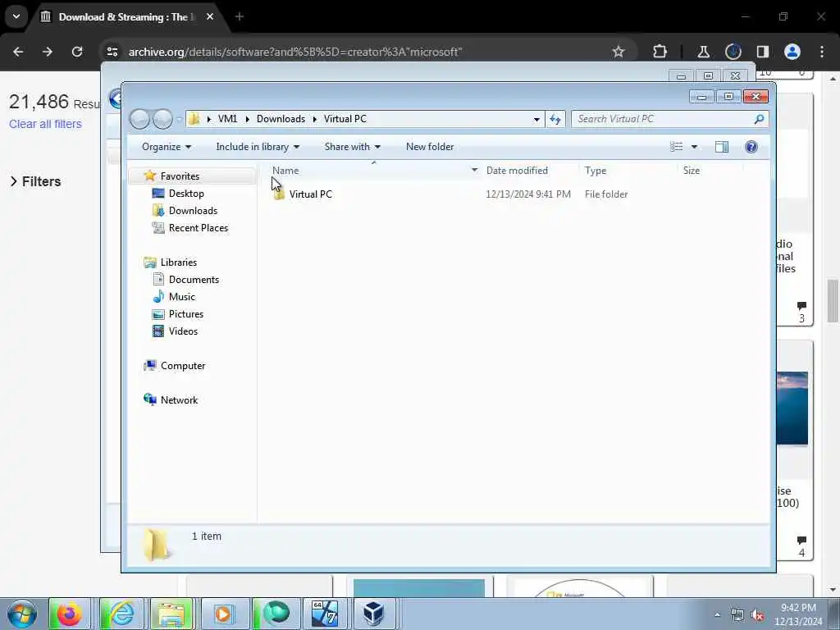Click the search magnifier icon in Explorer

click(x=759, y=119)
